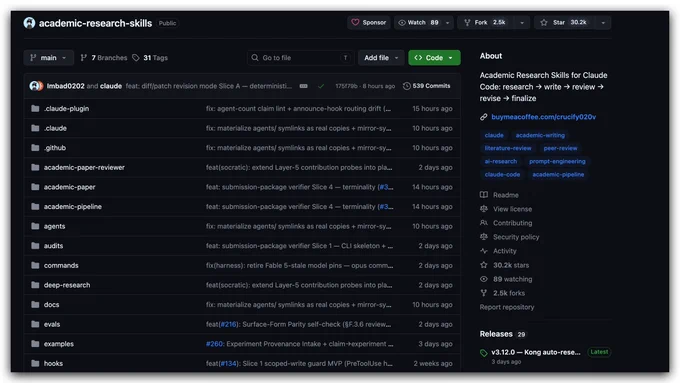Open the Activity link

tap(504, 251)
